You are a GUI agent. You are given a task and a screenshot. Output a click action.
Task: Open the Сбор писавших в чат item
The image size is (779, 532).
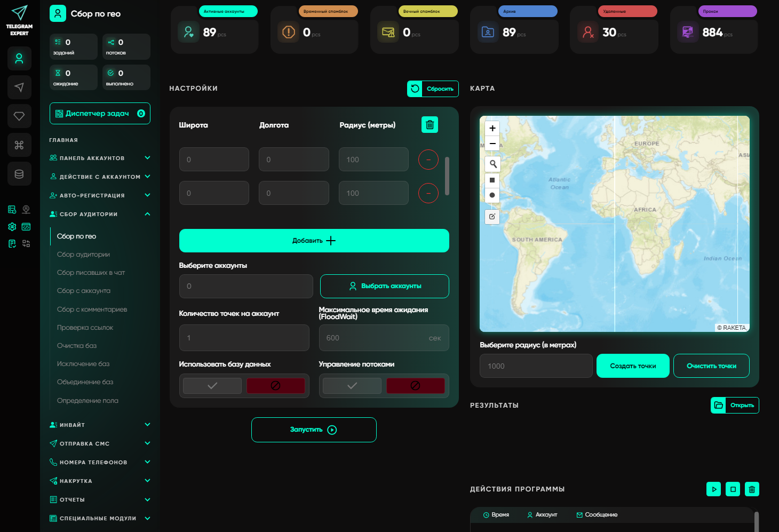[91, 273]
